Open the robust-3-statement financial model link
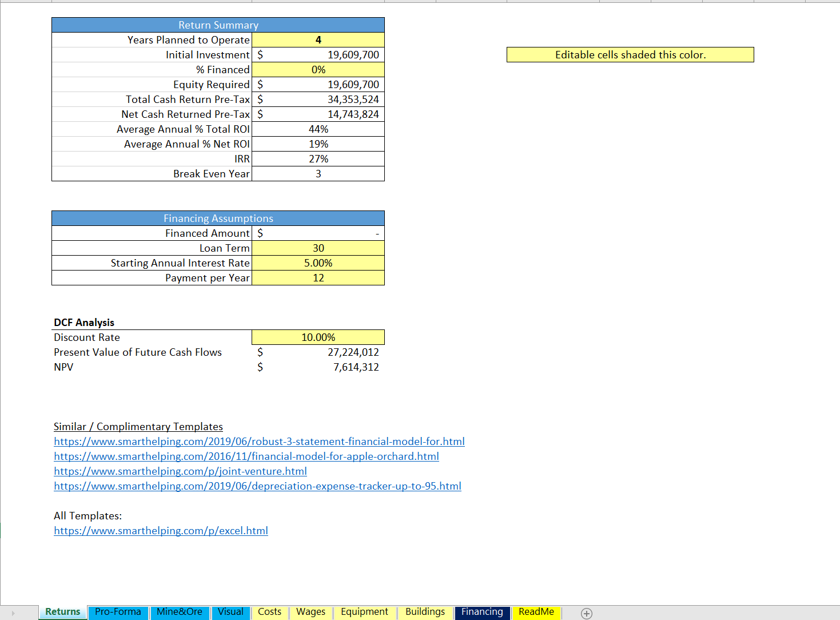Screen dimensions: 840x620 pyautogui.click(x=259, y=441)
